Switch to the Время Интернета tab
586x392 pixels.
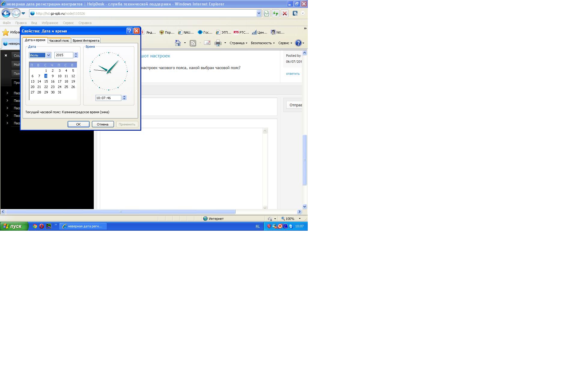pyautogui.click(x=86, y=41)
